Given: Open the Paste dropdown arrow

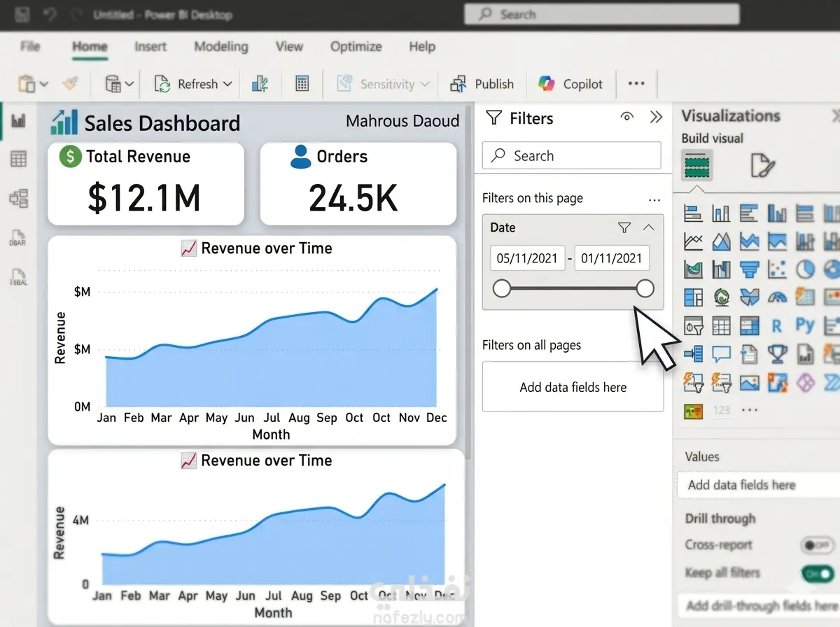Looking at the screenshot, I should tap(44, 85).
